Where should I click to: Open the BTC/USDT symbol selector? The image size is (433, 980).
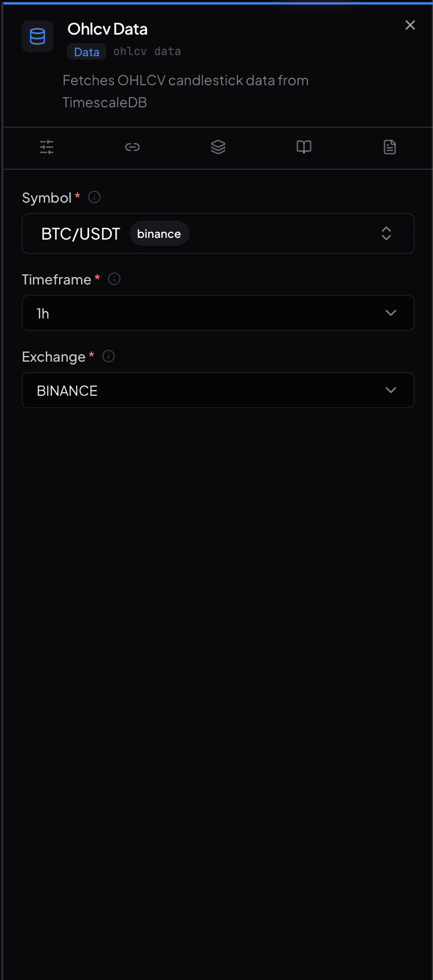(218, 233)
